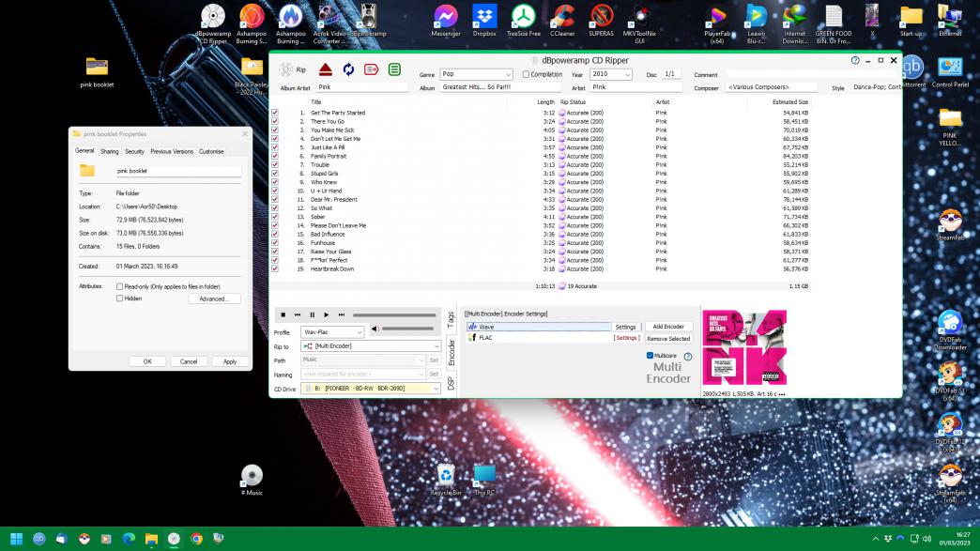The image size is (980, 551).
Task: Click the green list options icon
Action: (395, 69)
